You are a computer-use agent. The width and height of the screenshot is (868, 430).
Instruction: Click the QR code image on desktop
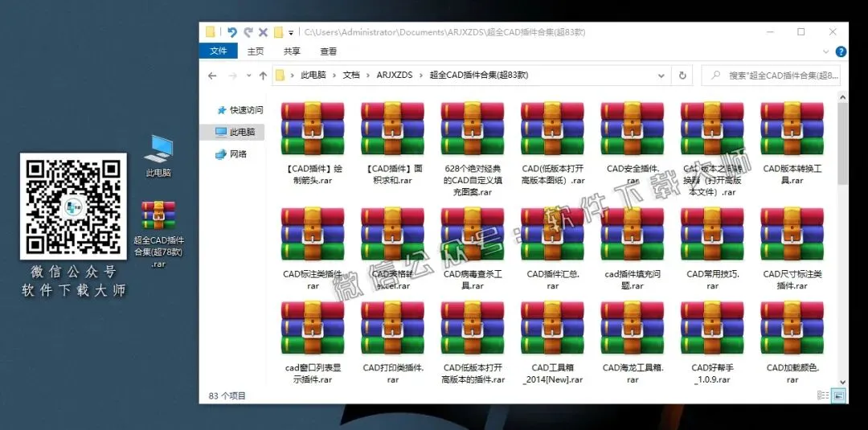pyautogui.click(x=73, y=207)
